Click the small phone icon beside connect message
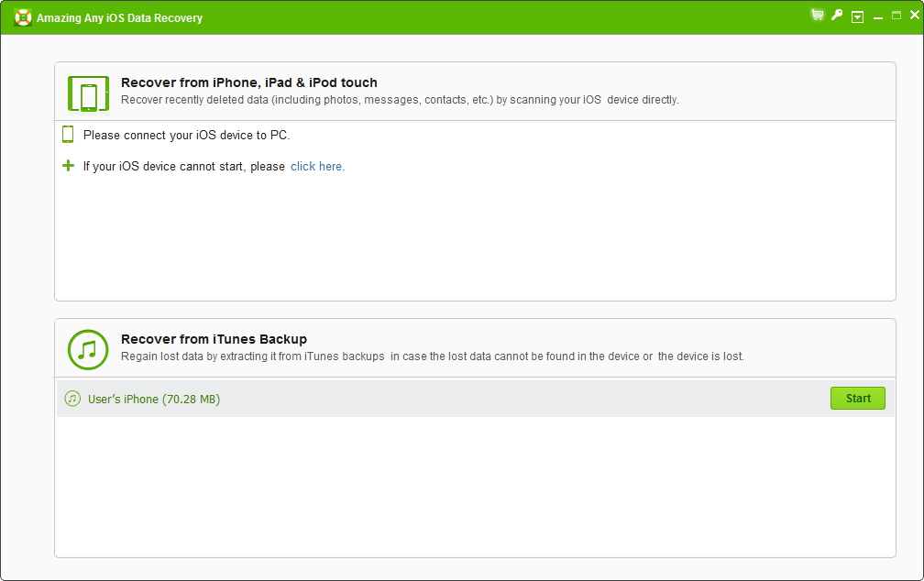 (68, 135)
